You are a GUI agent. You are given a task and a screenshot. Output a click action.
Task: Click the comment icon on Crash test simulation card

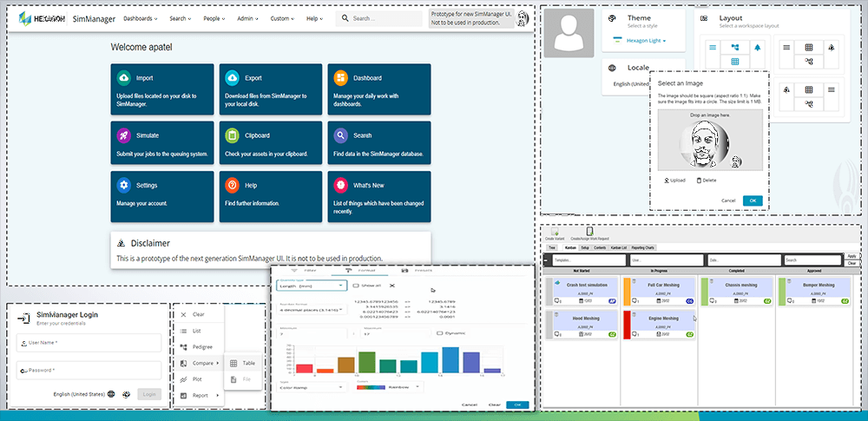(x=558, y=301)
